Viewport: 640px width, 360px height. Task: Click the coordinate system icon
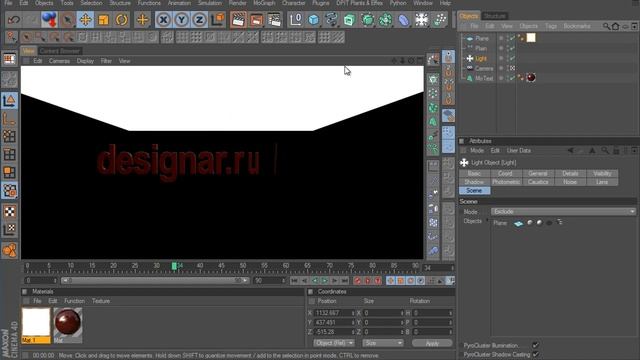point(218,20)
